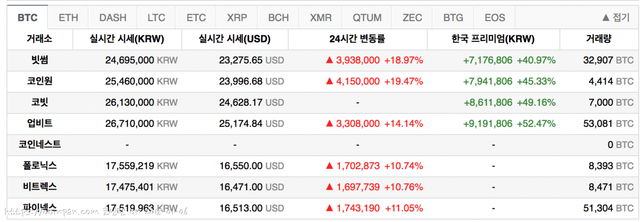The height and width of the screenshot is (222, 644).
Task: Select the 비트렉스 exchange row label
Action: point(40,187)
